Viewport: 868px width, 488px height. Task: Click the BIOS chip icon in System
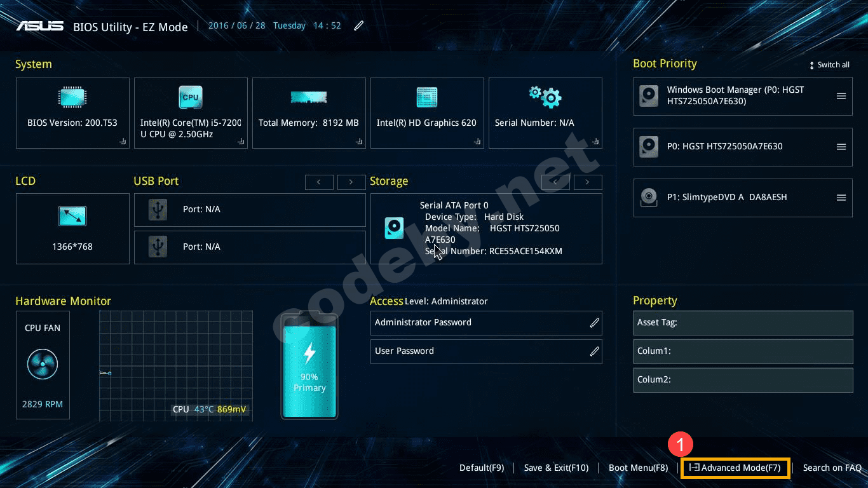coord(72,97)
